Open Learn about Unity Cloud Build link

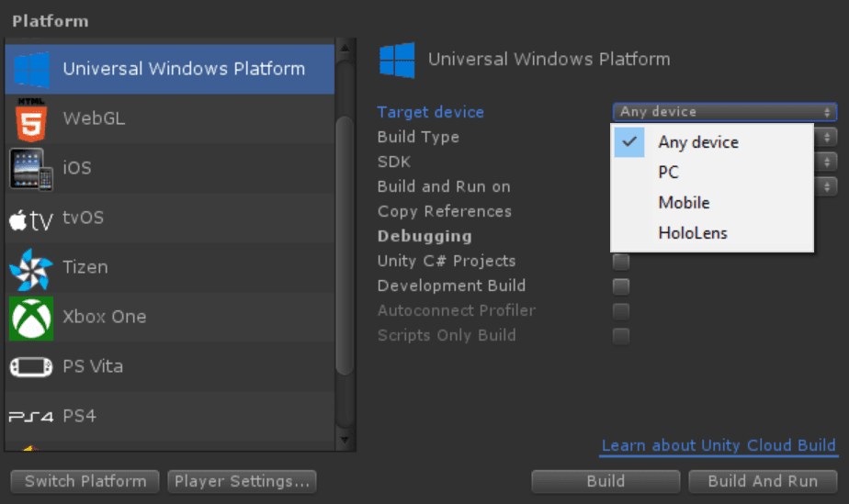tap(719, 445)
